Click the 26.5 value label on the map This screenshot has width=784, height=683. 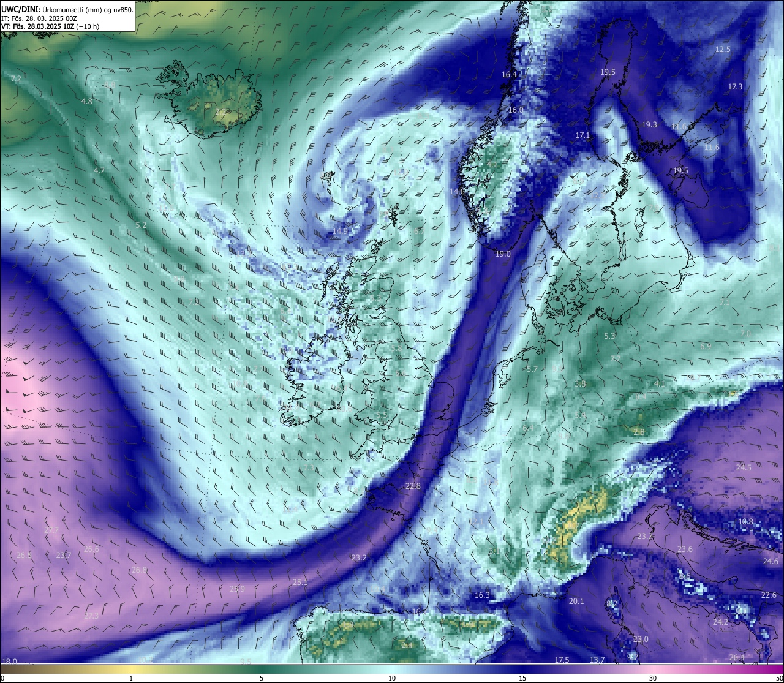24,556
